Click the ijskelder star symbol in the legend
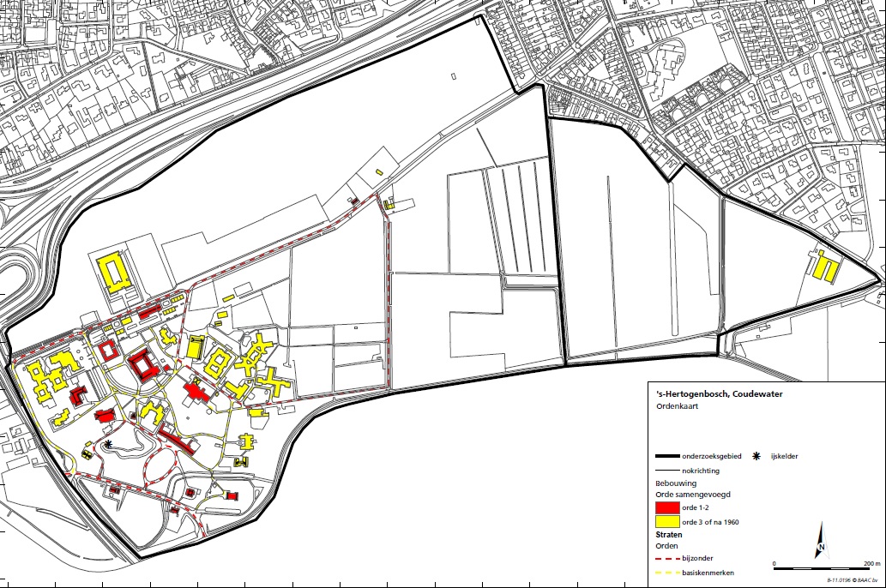 (756, 456)
